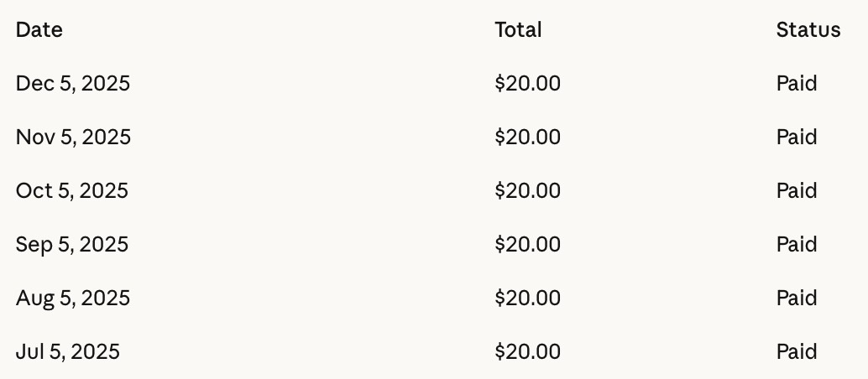Viewport: 868px width, 379px height.
Task: Click the Date column header
Action: 39,30
